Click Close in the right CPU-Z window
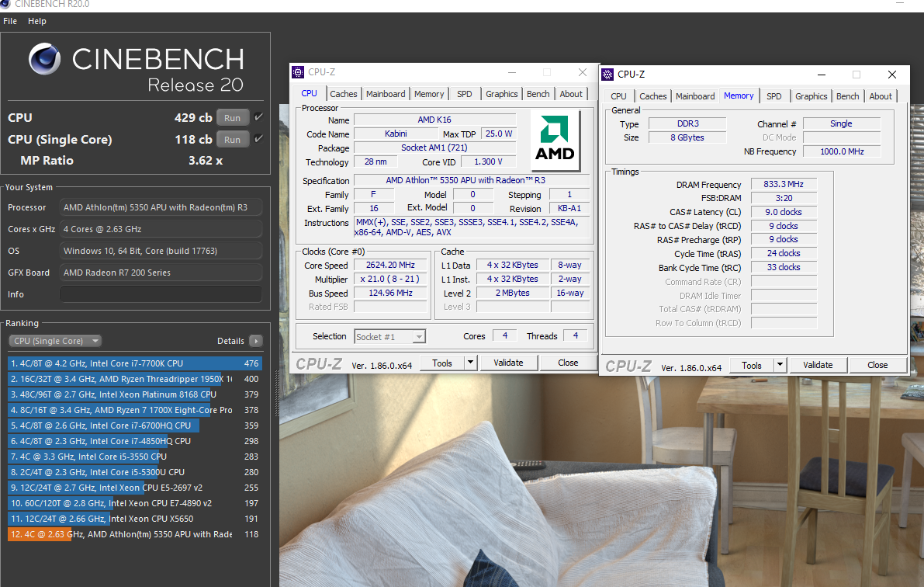924x587 pixels. click(x=877, y=364)
